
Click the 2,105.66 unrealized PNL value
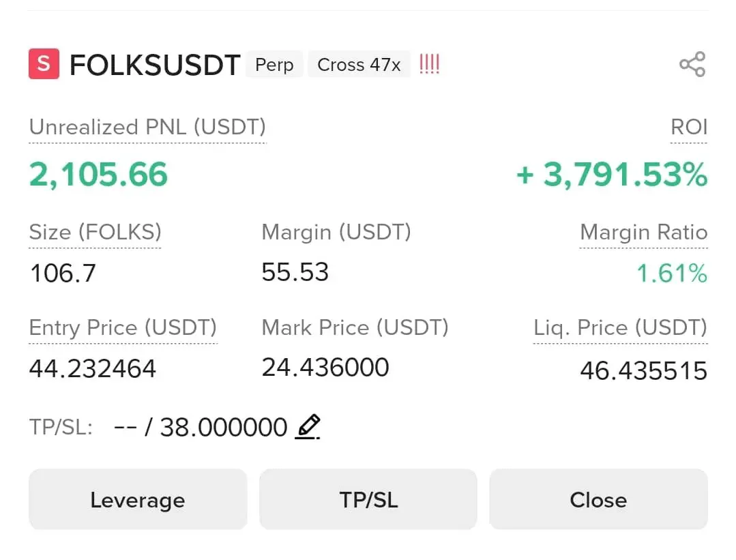[x=98, y=175]
